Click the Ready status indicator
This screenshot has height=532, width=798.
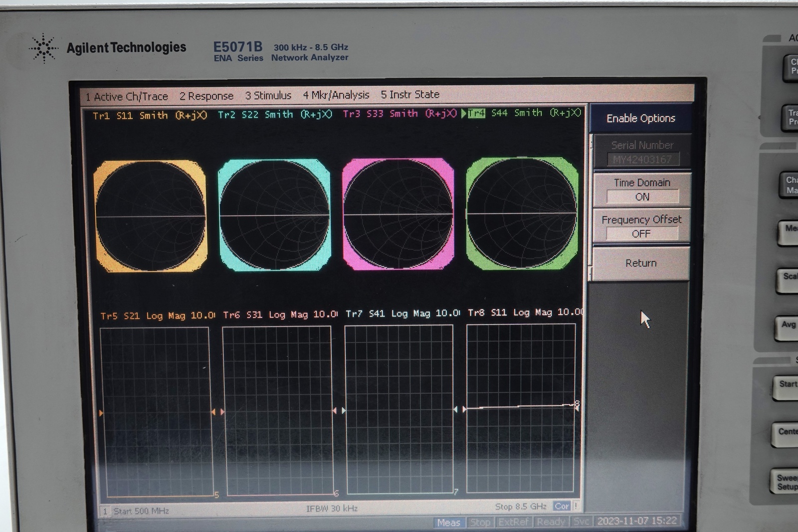click(551, 522)
